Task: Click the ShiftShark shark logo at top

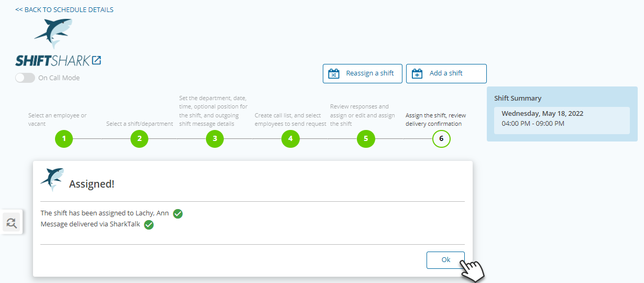Action: coord(53,34)
